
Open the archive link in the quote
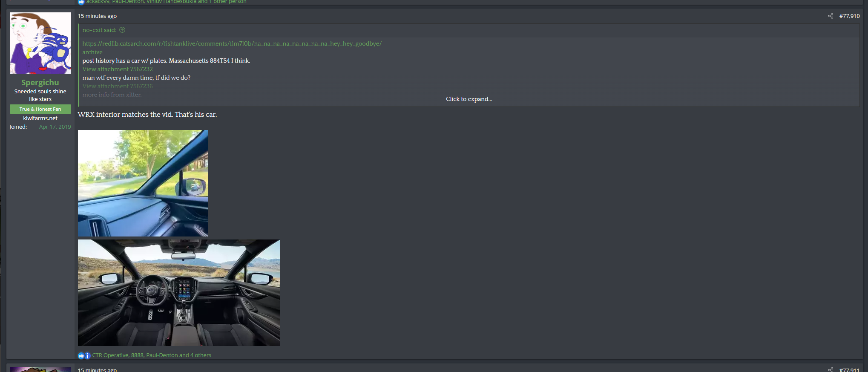tap(92, 52)
